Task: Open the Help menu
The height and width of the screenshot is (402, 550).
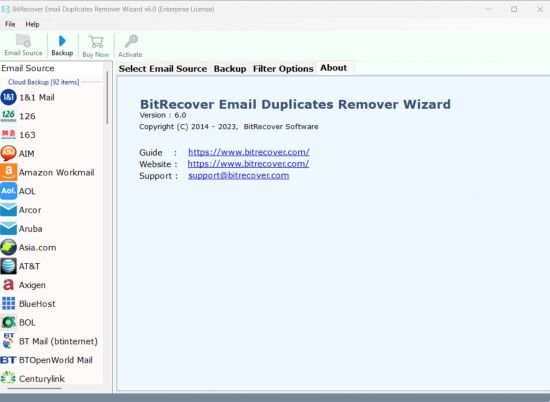Action: pos(32,24)
